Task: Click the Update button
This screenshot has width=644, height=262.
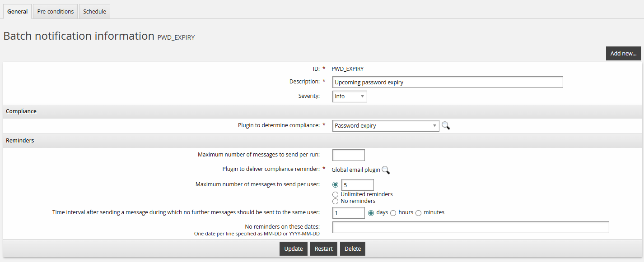Action: [x=294, y=249]
